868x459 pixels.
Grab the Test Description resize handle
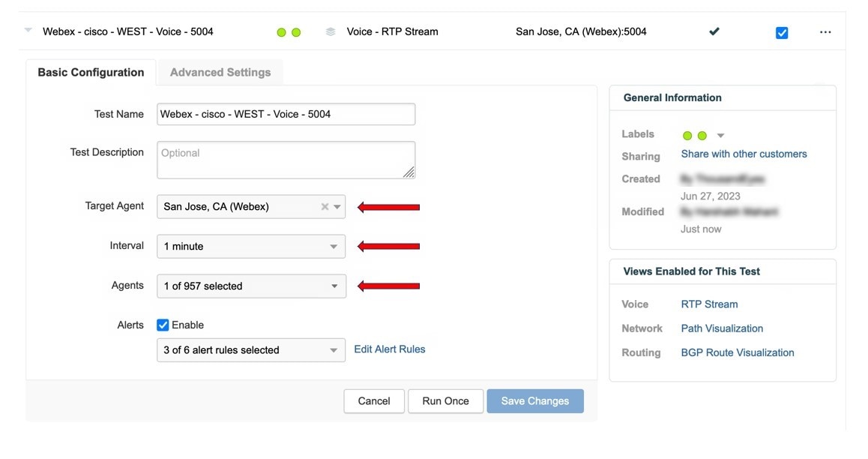tap(409, 172)
